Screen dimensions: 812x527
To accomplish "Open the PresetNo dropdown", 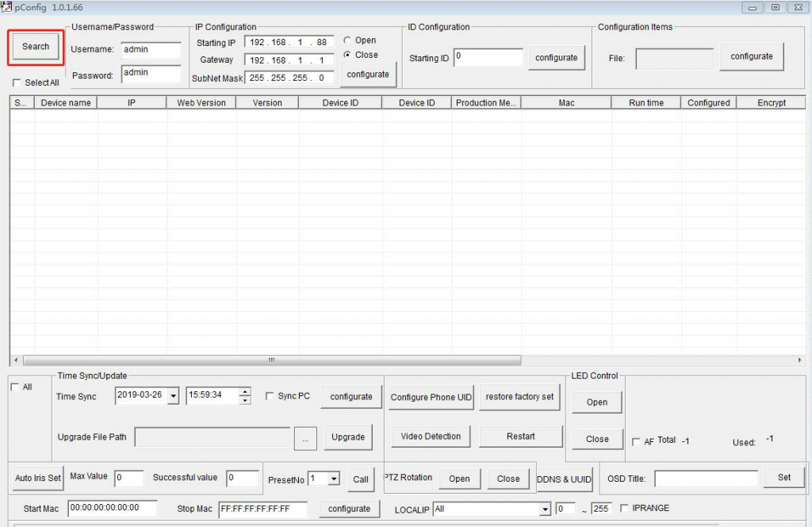I will tap(334, 479).
